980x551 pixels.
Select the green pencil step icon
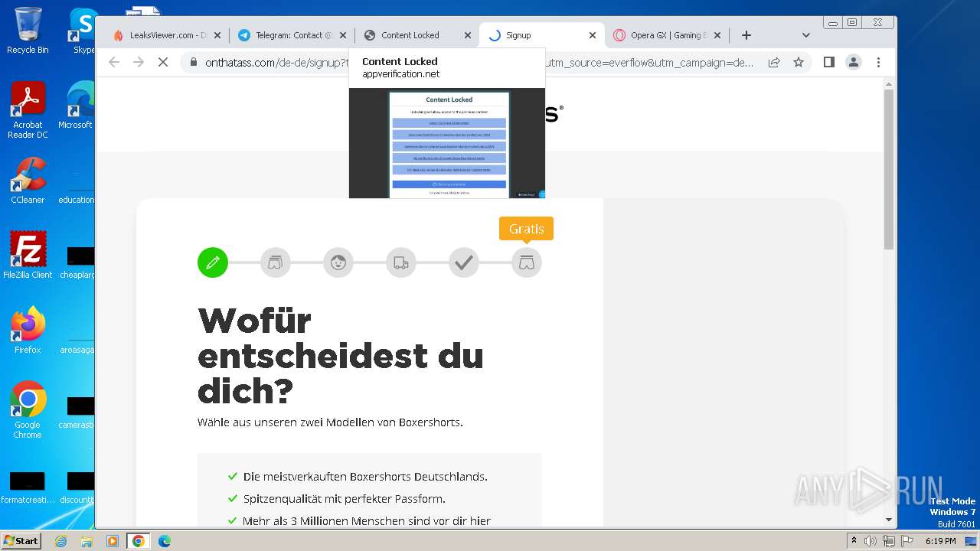click(x=213, y=262)
